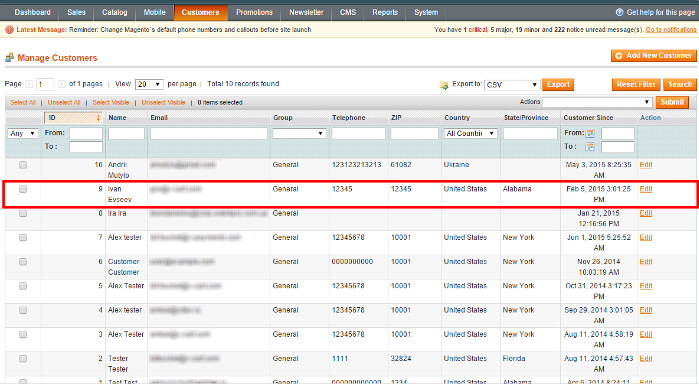The height and width of the screenshot is (384, 699).
Task: Click the page number input field
Action: coord(45,84)
